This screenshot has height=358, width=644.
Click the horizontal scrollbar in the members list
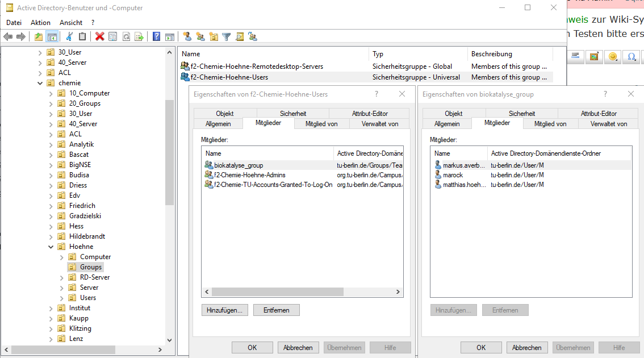277,292
